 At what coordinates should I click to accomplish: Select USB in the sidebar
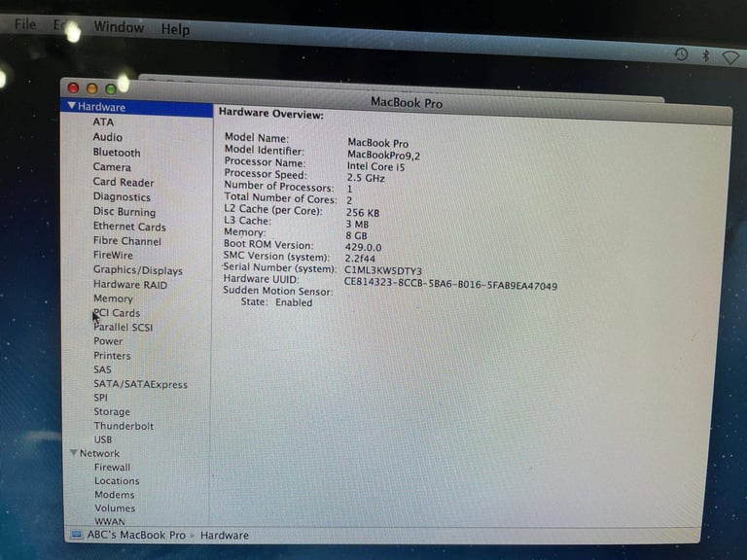[103, 439]
